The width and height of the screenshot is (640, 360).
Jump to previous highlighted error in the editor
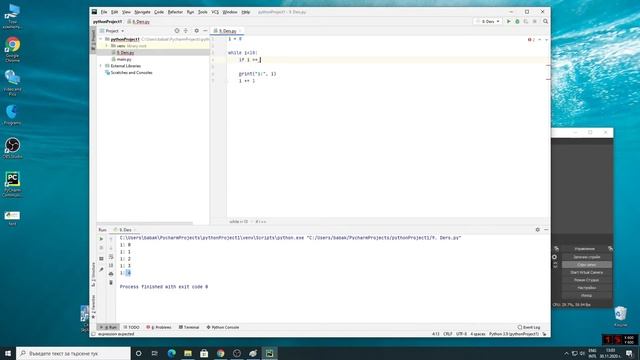pyautogui.click(x=540, y=40)
